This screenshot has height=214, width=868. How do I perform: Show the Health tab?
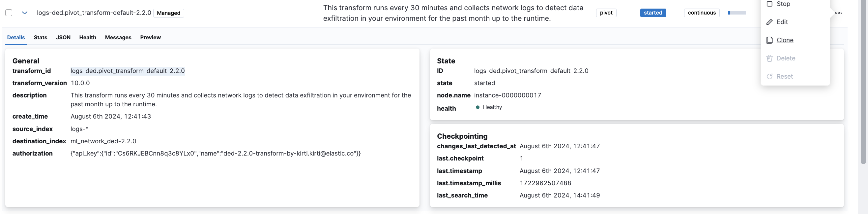[88, 37]
